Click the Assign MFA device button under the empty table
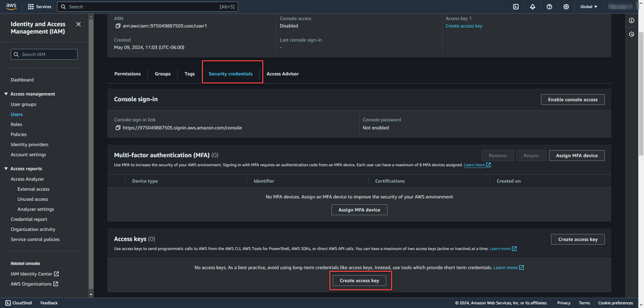The image size is (644, 308). coord(359,210)
